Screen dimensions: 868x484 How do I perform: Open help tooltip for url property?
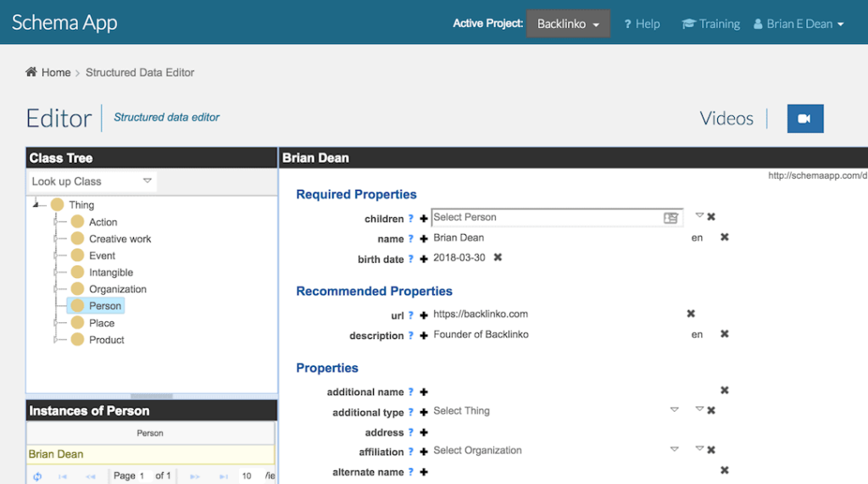coord(411,315)
